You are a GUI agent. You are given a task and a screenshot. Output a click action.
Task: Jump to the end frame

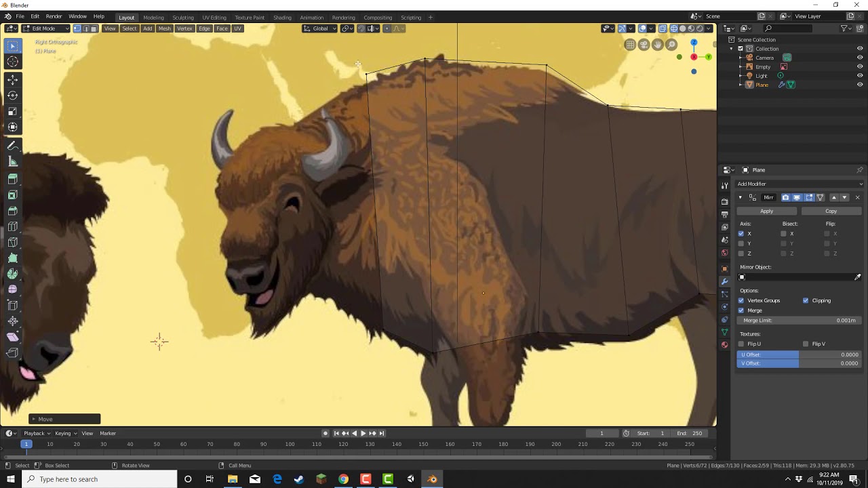point(382,433)
